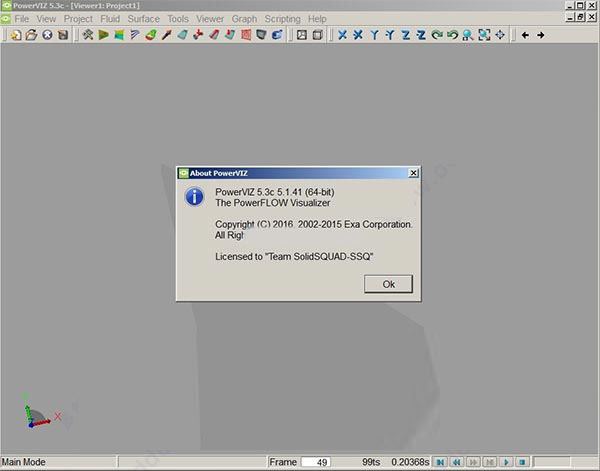Click the save disk toolbar icon

click(63, 35)
